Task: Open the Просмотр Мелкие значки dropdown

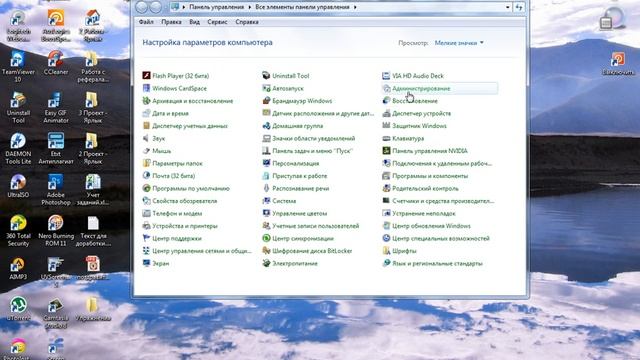Action: point(459,43)
